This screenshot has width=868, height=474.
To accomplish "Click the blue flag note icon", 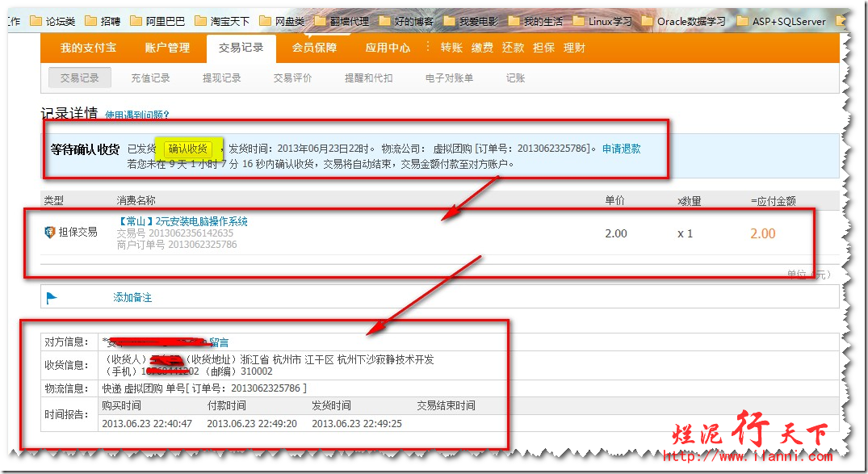I will 52,298.
